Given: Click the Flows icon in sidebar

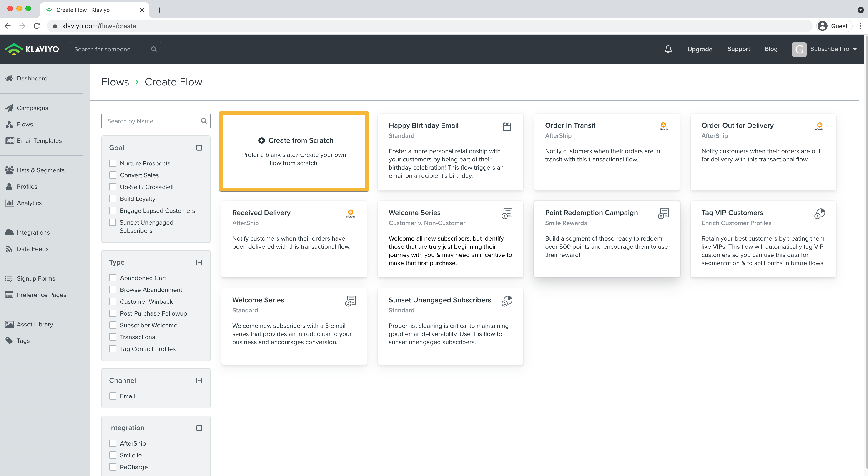Looking at the screenshot, I should [x=9, y=124].
